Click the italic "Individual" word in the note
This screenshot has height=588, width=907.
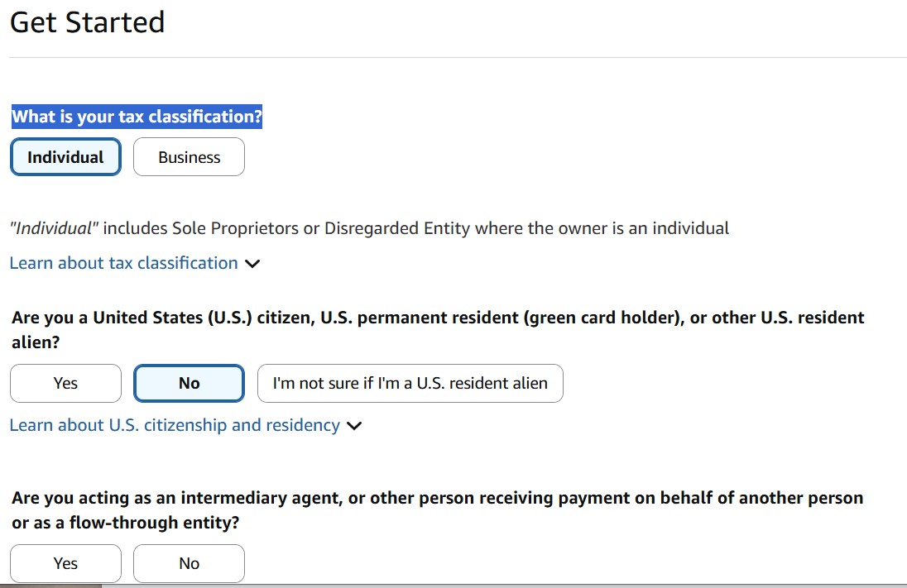click(x=55, y=228)
